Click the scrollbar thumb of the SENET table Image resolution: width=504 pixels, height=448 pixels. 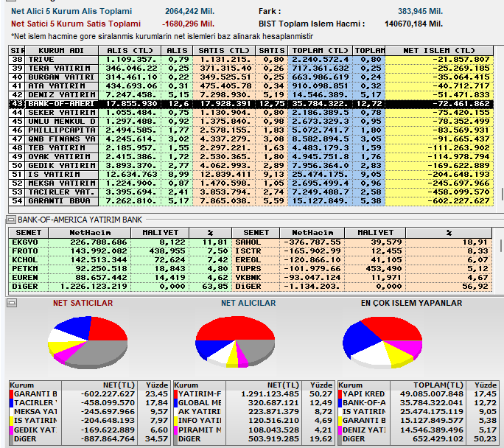coord(501,245)
